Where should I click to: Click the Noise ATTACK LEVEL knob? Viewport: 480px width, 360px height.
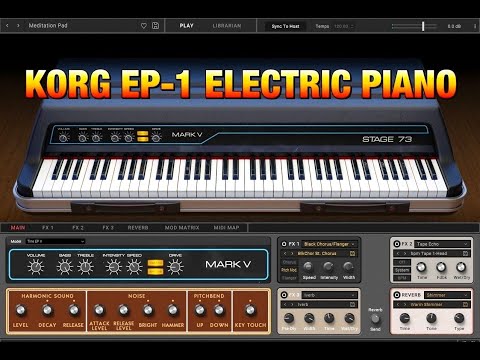click(x=99, y=310)
